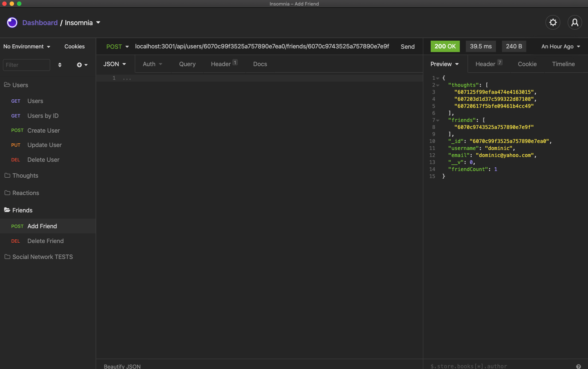This screenshot has width=588, height=369.
Task: Expand the Thoughts folder
Action: 21,175
